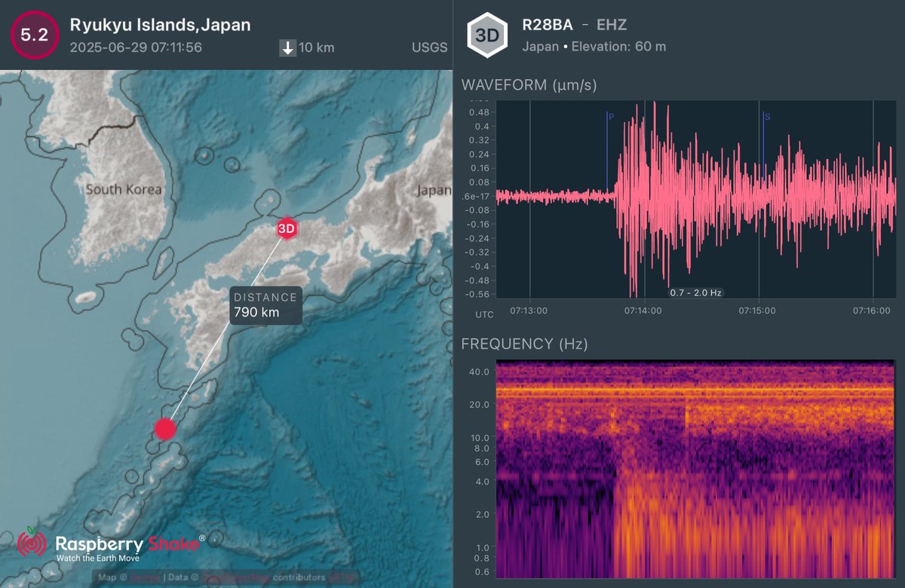This screenshot has width=905, height=588.
Task: Click the depth down-arrow icon
Action: [x=287, y=48]
